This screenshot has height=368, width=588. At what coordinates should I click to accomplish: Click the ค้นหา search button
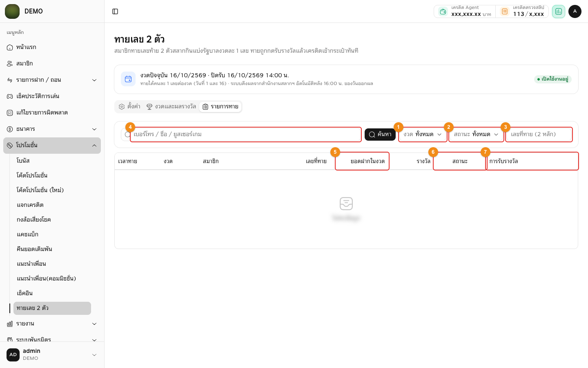coord(380,135)
